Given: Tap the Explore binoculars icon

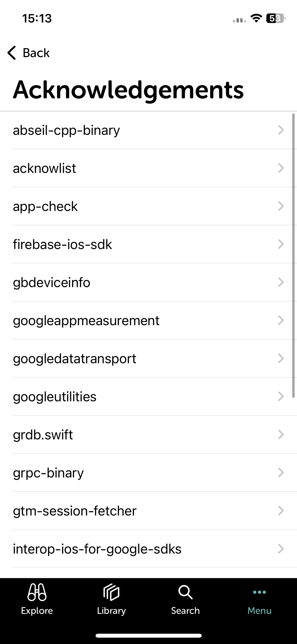Looking at the screenshot, I should tap(37, 592).
